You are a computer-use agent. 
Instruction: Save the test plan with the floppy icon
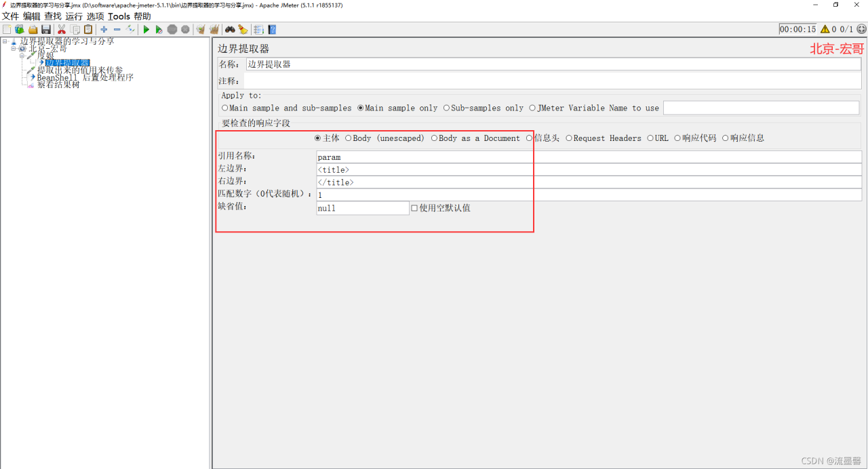(46, 29)
